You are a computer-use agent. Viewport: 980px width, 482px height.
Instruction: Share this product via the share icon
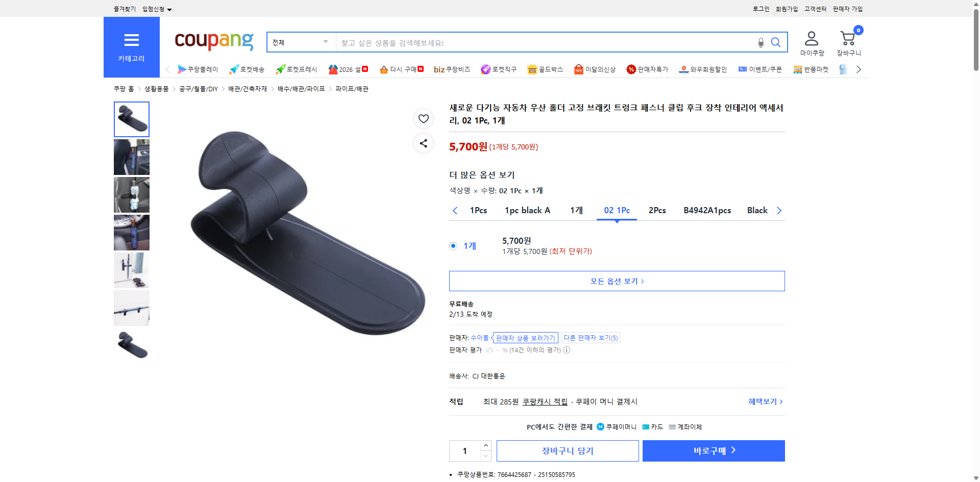click(423, 143)
